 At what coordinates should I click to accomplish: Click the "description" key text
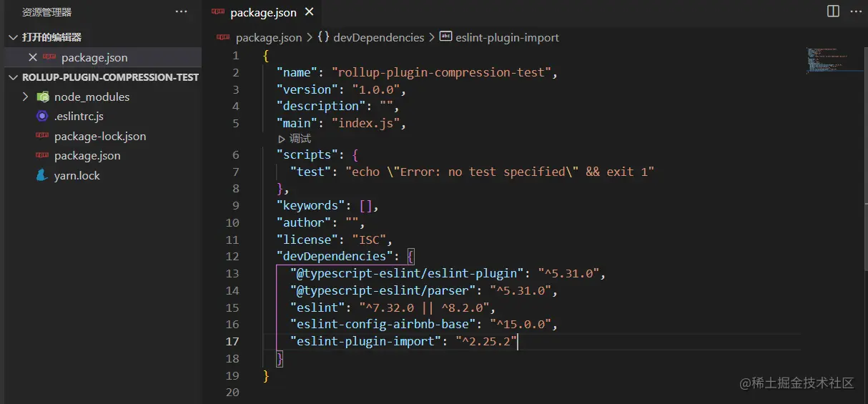(322, 107)
